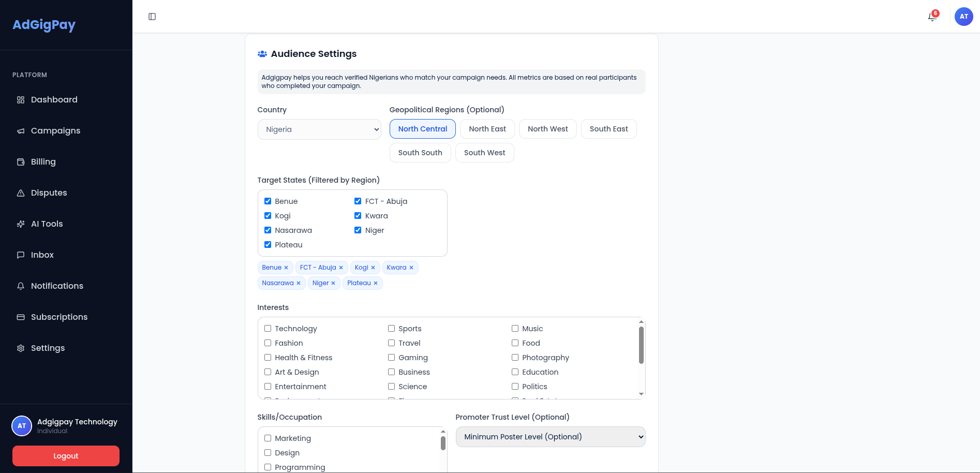This screenshot has height=473, width=980.
Task: Open the notification bell with badge
Action: click(x=932, y=16)
